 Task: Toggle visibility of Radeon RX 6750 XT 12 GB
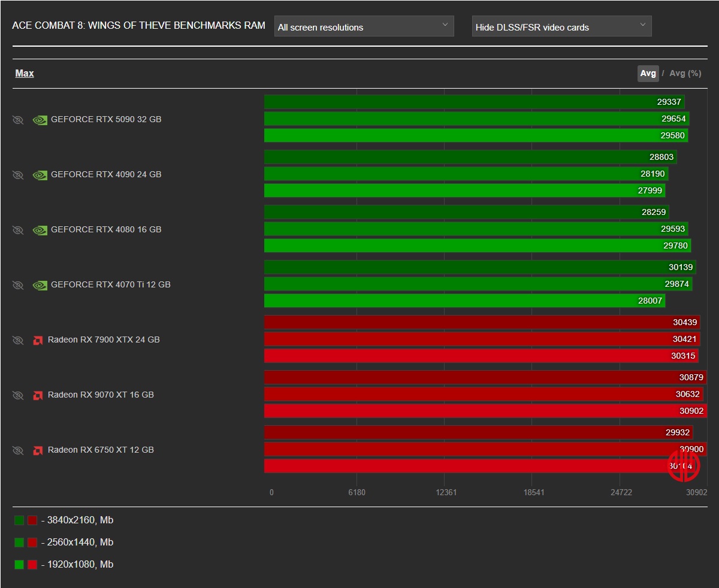[18, 450]
